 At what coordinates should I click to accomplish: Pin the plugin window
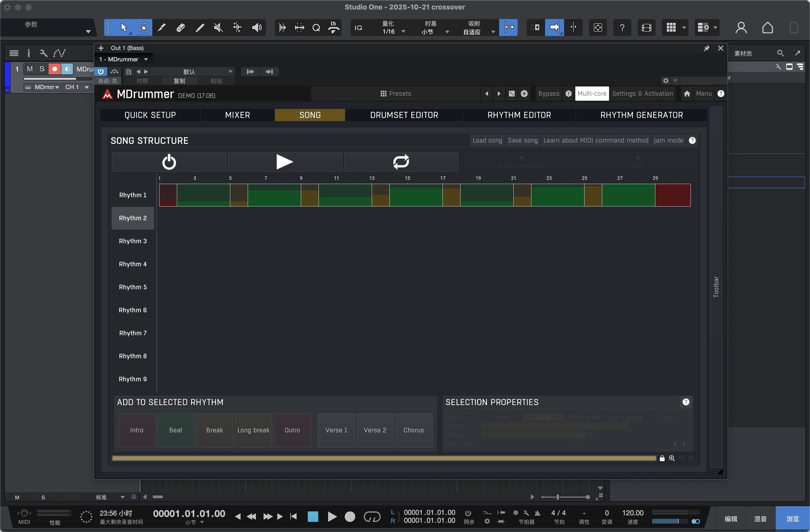pyautogui.click(x=706, y=49)
